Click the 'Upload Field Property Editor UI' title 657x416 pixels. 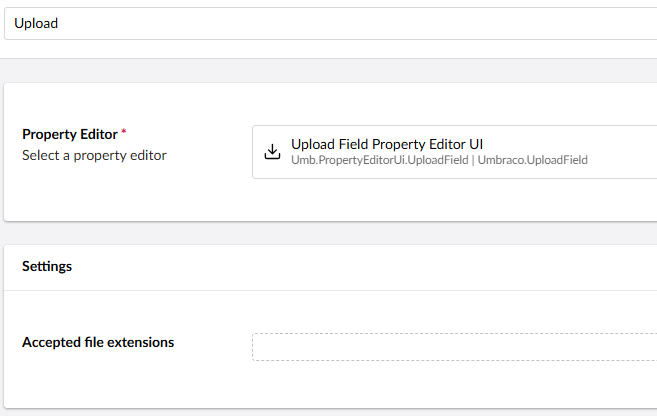(387, 144)
